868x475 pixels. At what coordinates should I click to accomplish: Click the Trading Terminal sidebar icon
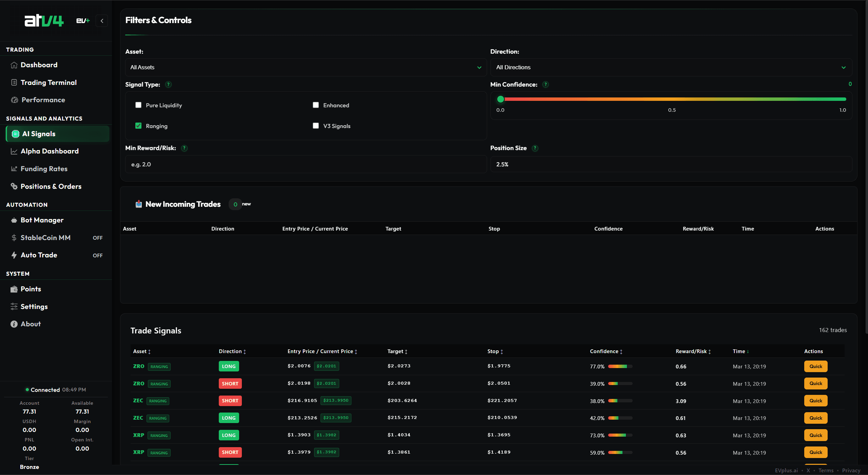click(14, 82)
